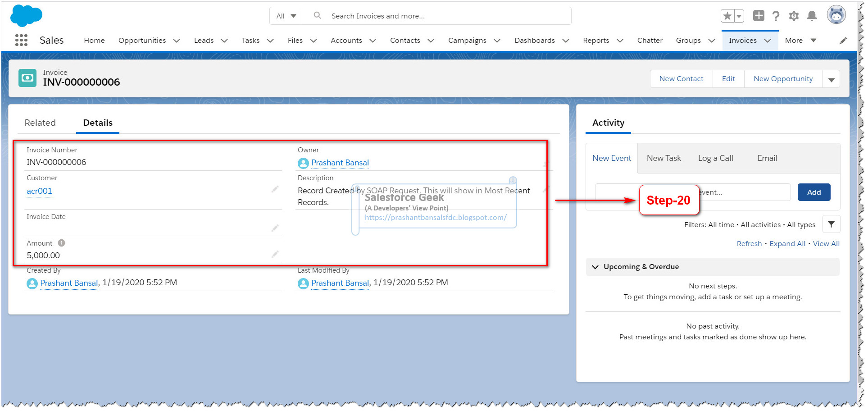The width and height of the screenshot is (868, 411).
Task: Open the favorites list dropdown arrow
Action: 739,16
